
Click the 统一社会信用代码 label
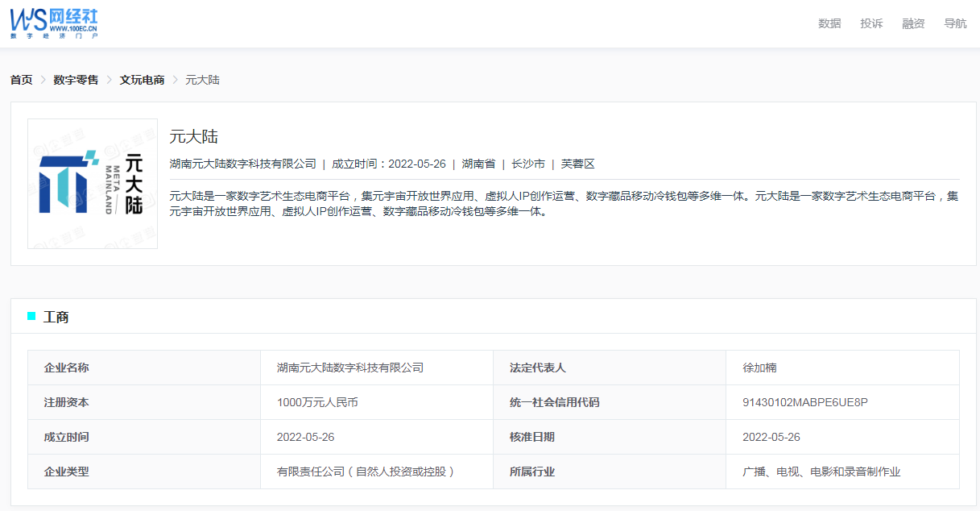click(554, 402)
